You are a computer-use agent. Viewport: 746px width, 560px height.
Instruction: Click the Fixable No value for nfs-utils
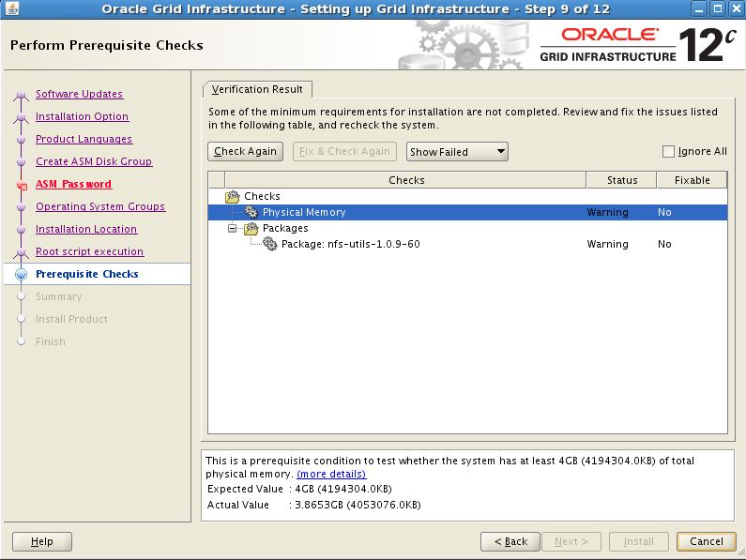tap(664, 244)
